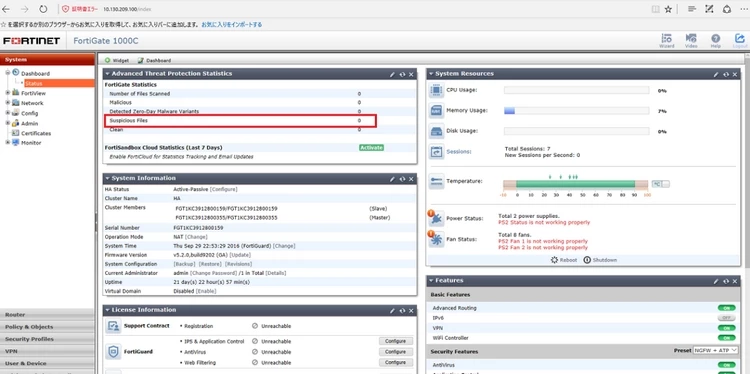Image resolution: width=750 pixels, height=374 pixels.
Task: Click Backup link in System Configuration
Action: pyautogui.click(x=184, y=264)
